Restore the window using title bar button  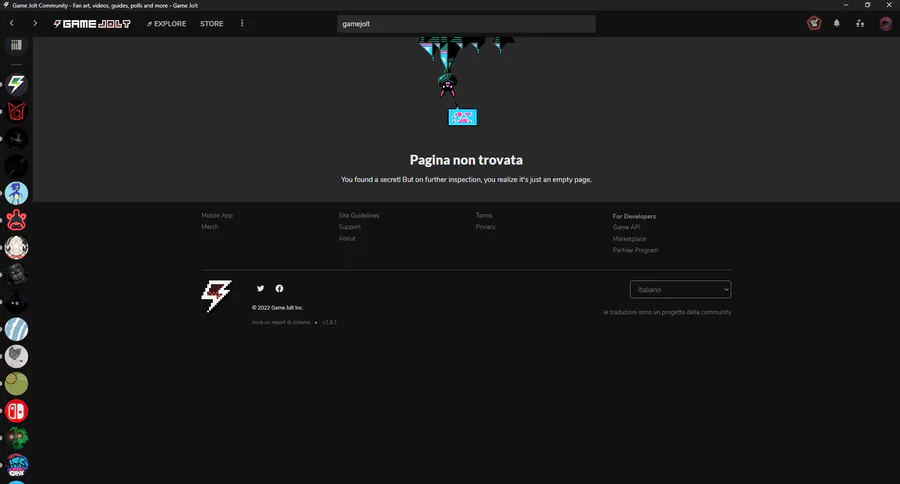coord(867,5)
